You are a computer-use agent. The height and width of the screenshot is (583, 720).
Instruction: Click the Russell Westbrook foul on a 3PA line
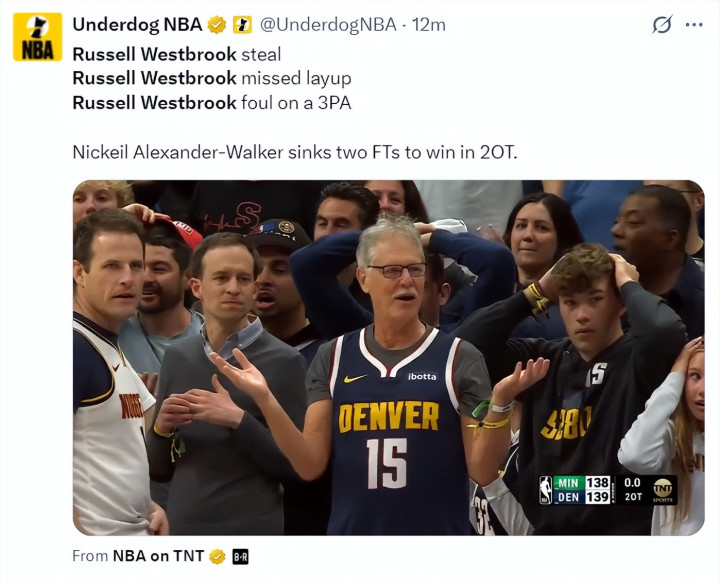click(212, 102)
